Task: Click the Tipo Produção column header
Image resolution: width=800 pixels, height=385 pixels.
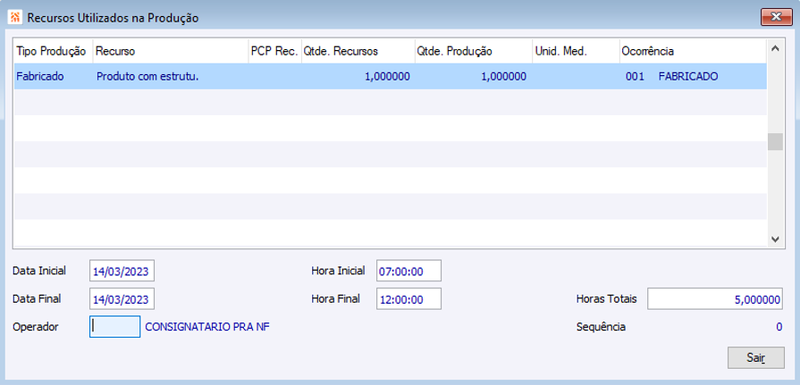Action: point(53,51)
